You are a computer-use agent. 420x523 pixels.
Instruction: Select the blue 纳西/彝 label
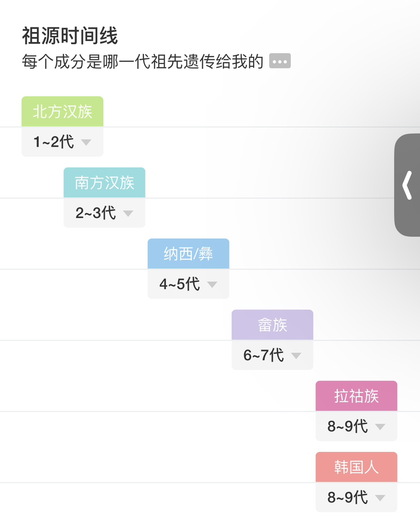pos(189,254)
